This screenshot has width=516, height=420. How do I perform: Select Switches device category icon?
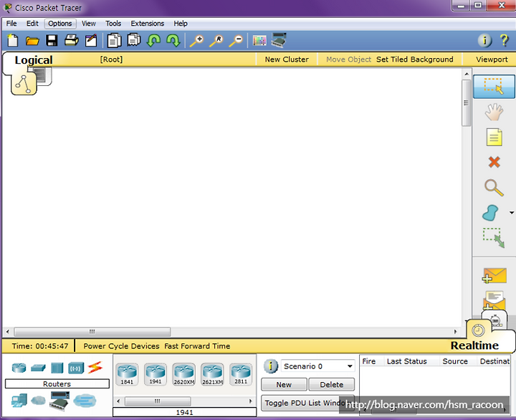(38, 368)
